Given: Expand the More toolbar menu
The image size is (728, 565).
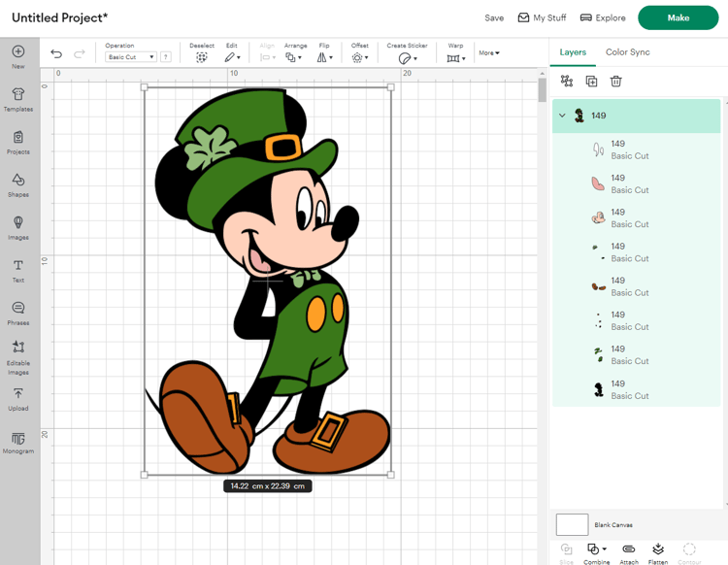Looking at the screenshot, I should (489, 53).
